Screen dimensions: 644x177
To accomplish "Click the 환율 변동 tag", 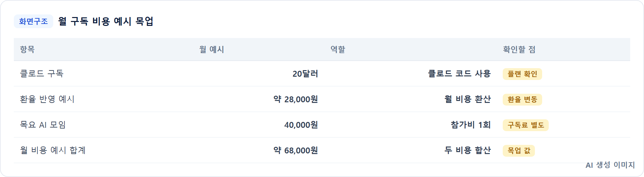I will pyautogui.click(x=522, y=100).
